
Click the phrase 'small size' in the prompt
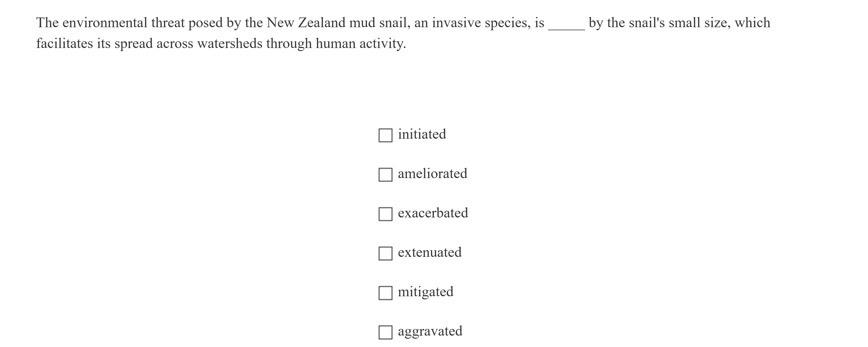point(699,23)
